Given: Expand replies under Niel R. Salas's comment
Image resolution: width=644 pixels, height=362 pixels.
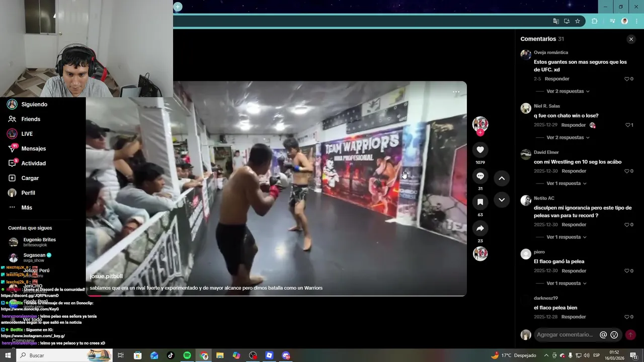Looking at the screenshot, I should (x=568, y=138).
